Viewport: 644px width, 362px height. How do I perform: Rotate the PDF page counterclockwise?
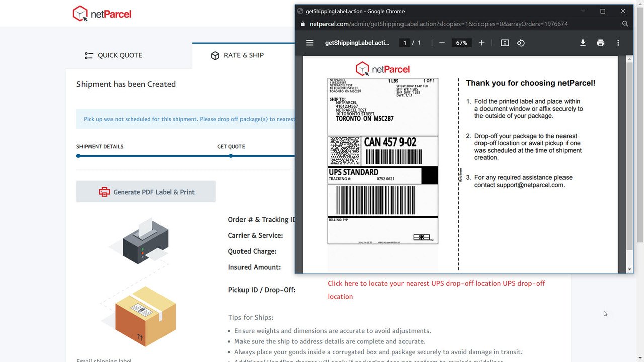click(x=521, y=43)
